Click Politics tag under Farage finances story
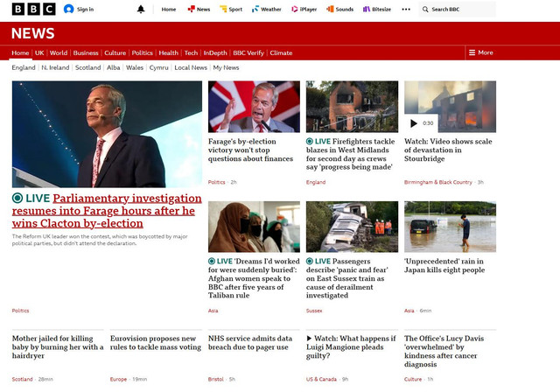Screen dimensions: 560x392 (216, 182)
